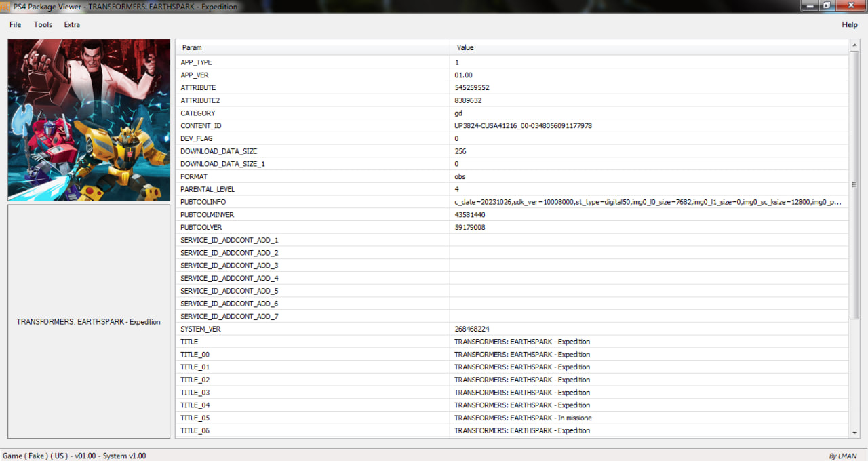
Task: Select the DEV_FLAG row
Action: pos(512,138)
